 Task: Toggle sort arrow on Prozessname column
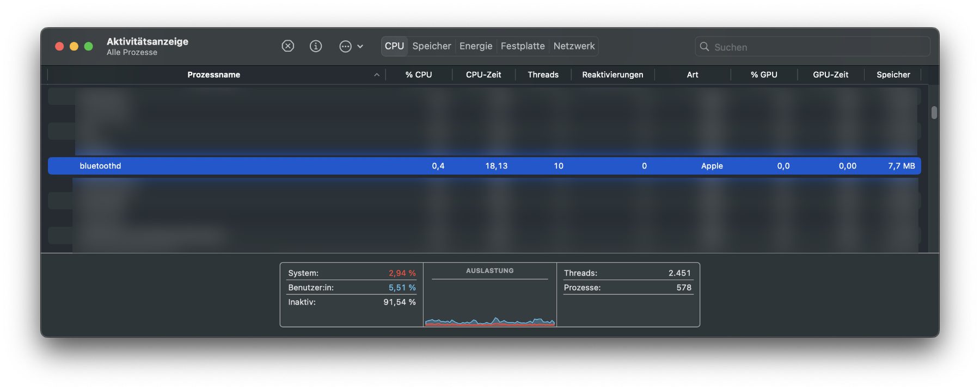click(x=376, y=75)
